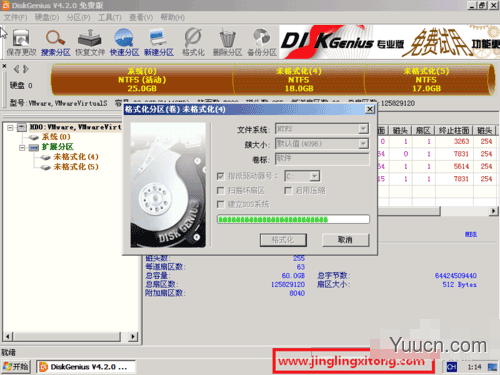Click the 格式化 button in the dialog
This screenshot has height=375, width=500.
pos(283,240)
